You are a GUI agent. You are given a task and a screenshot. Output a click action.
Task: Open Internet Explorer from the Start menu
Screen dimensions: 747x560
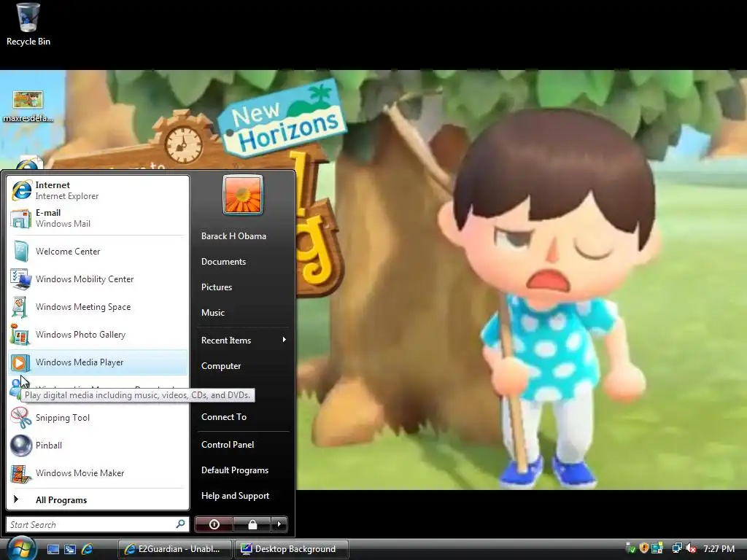pyautogui.click(x=98, y=190)
